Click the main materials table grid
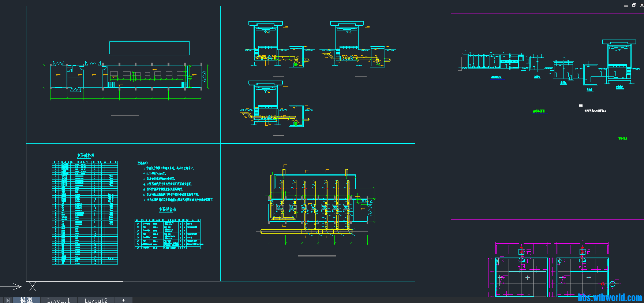The image size is (644, 303). [x=85, y=213]
